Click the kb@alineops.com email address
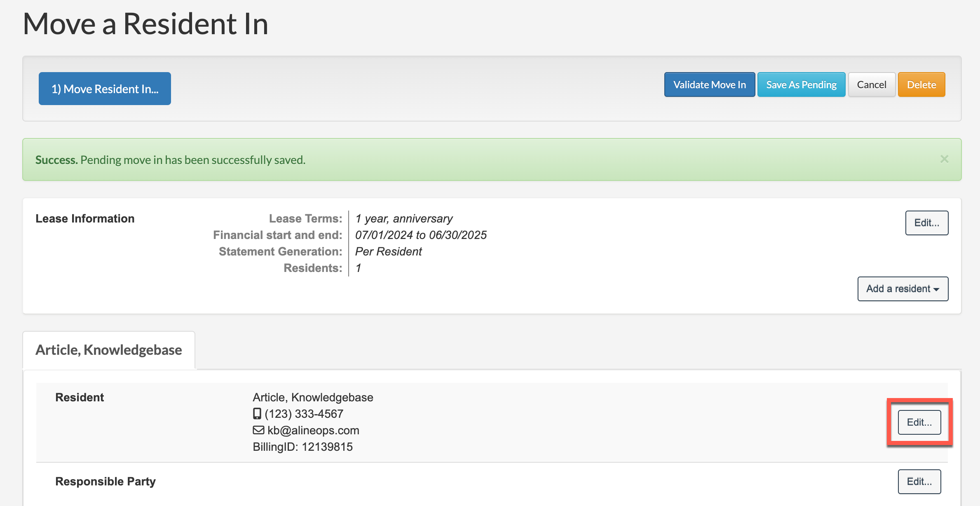The image size is (980, 506). (x=313, y=430)
